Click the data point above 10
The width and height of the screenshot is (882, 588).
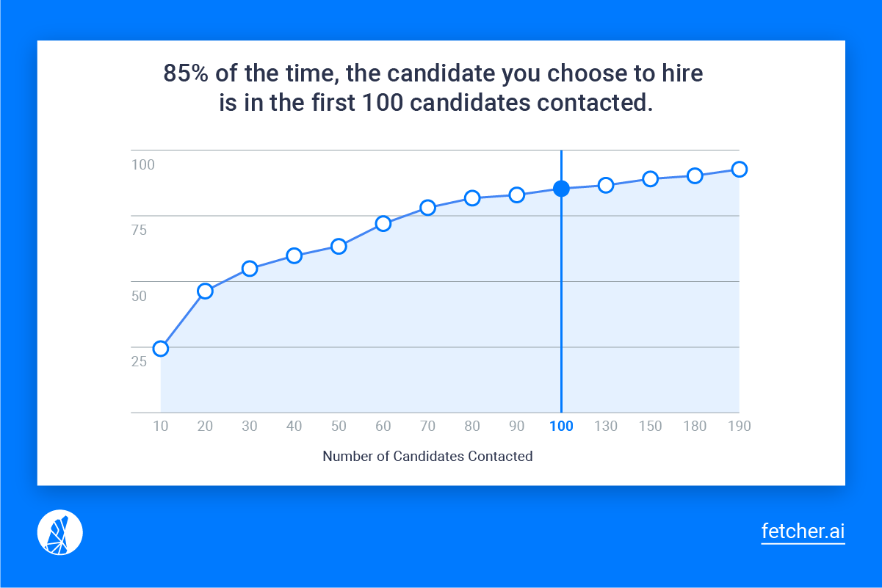[x=160, y=348]
